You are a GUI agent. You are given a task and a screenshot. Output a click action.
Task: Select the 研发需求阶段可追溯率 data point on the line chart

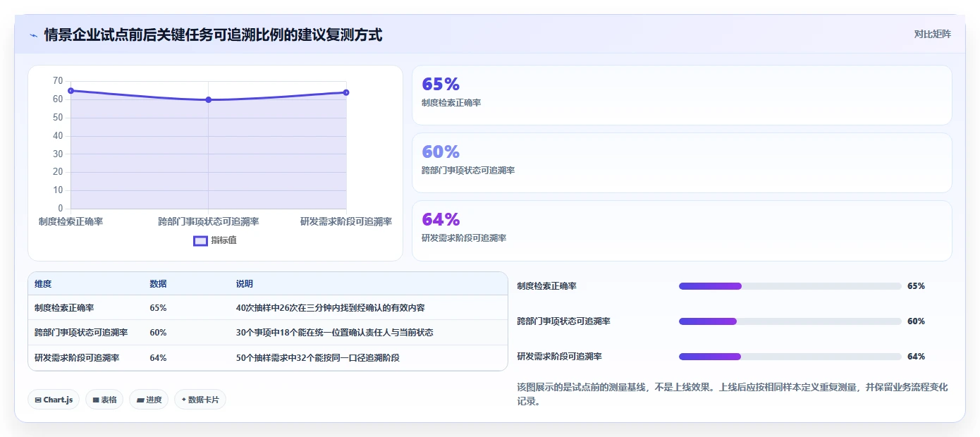346,92
